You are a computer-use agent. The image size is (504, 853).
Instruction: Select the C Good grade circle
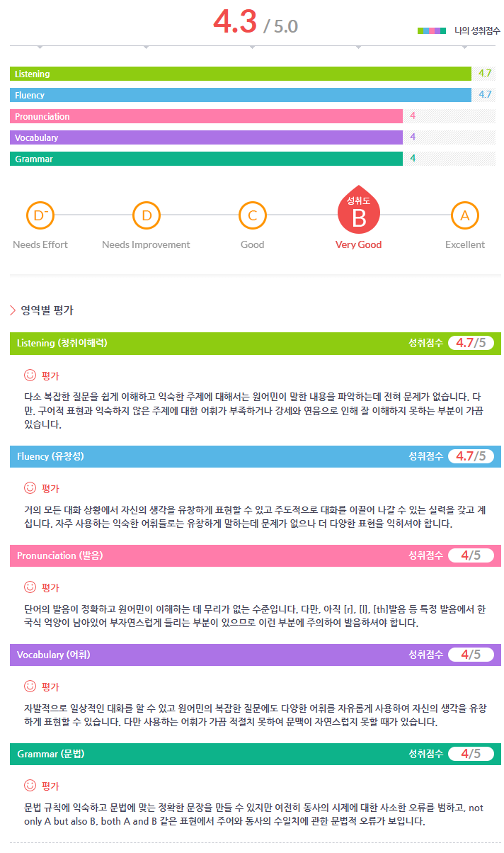click(253, 215)
